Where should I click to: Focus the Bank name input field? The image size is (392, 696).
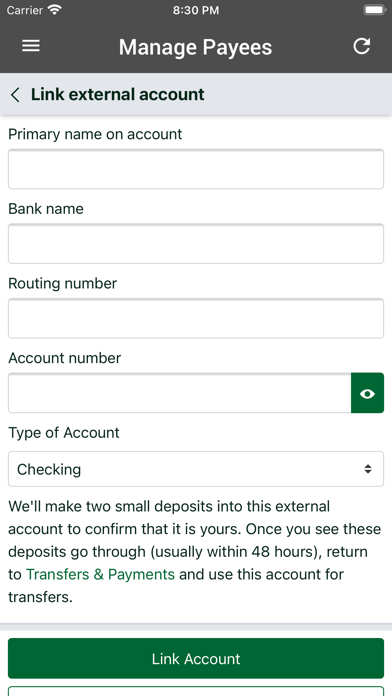[196, 244]
